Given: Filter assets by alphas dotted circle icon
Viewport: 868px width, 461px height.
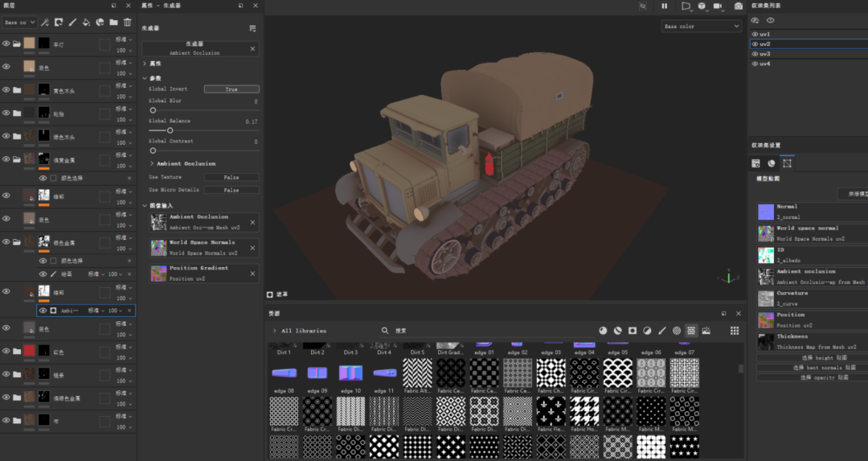Looking at the screenshot, I should 677,331.
